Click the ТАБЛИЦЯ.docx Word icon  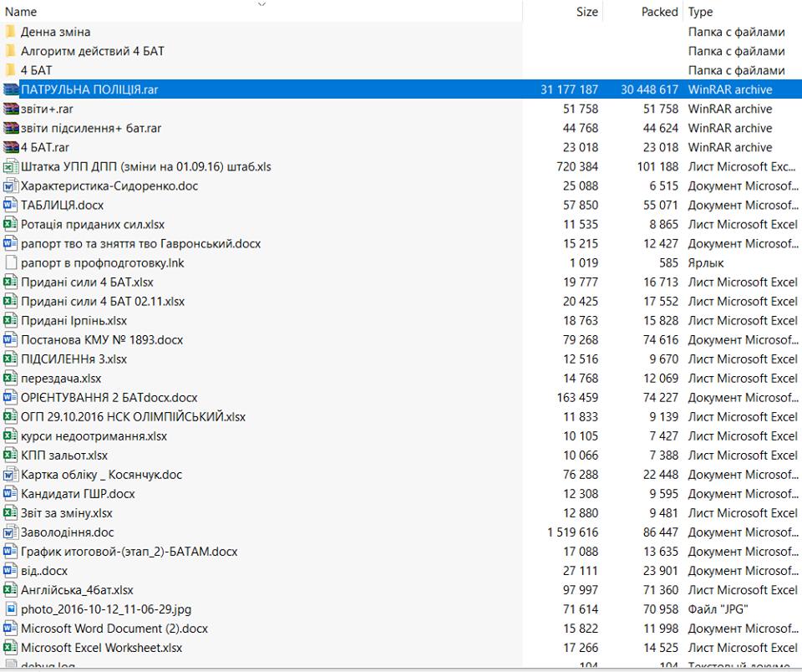click(11, 205)
